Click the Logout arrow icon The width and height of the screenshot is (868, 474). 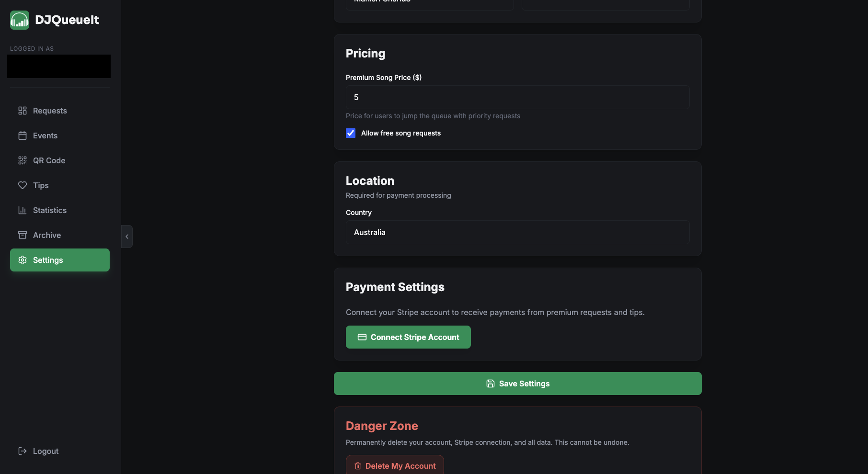click(x=23, y=451)
